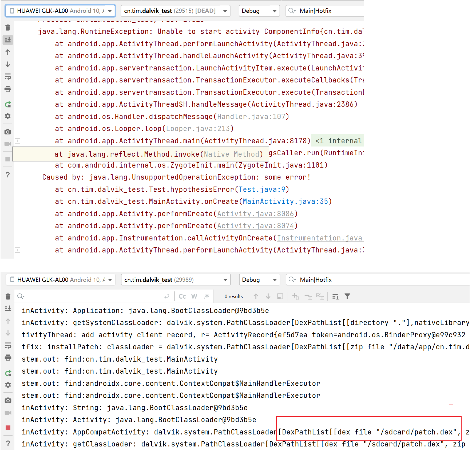Toggle match case Cc in search bar
This screenshot has height=451, width=476.
point(182,296)
